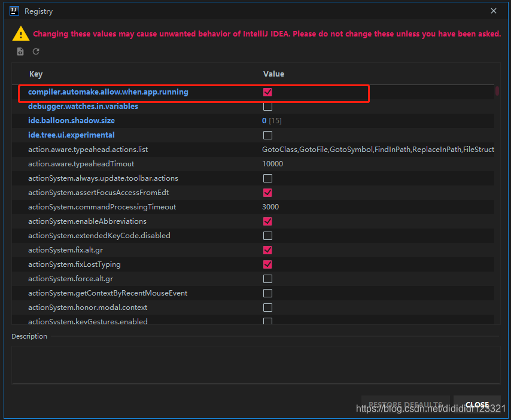511x420 pixels.
Task: Select actionSystem.assertFocusAccessFromEdt key text
Action: pyautogui.click(x=98, y=193)
